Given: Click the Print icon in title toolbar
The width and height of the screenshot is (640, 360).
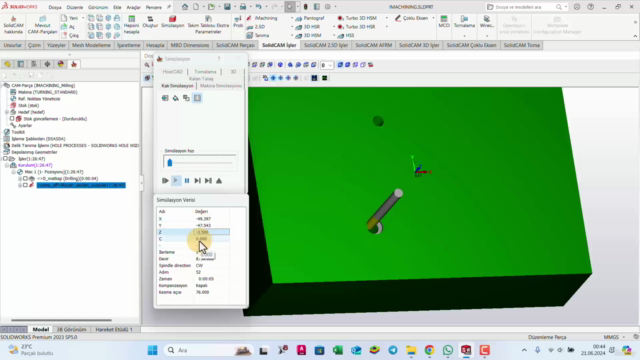Looking at the screenshot, I should tap(243, 7).
